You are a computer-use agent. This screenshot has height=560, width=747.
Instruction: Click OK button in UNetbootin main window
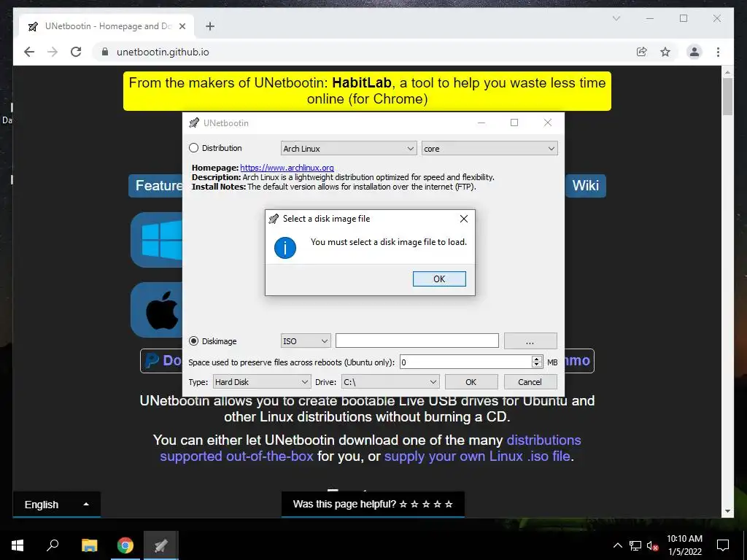coord(471,382)
